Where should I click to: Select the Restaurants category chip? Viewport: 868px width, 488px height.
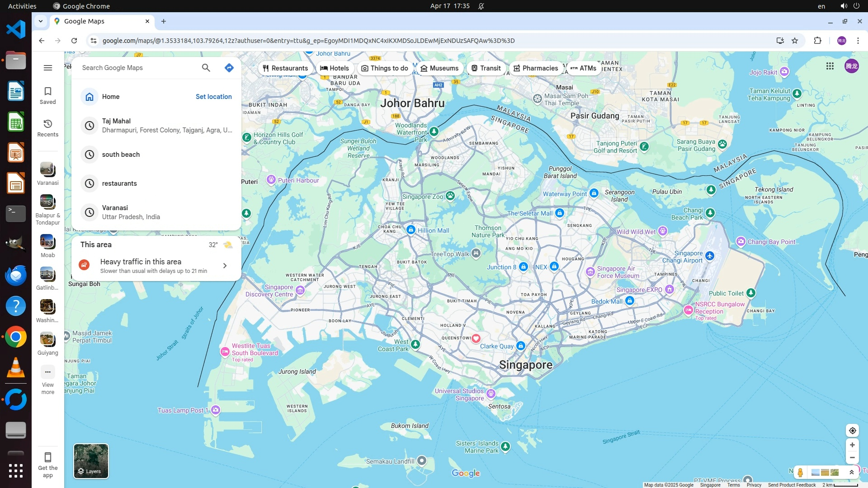[285, 68]
